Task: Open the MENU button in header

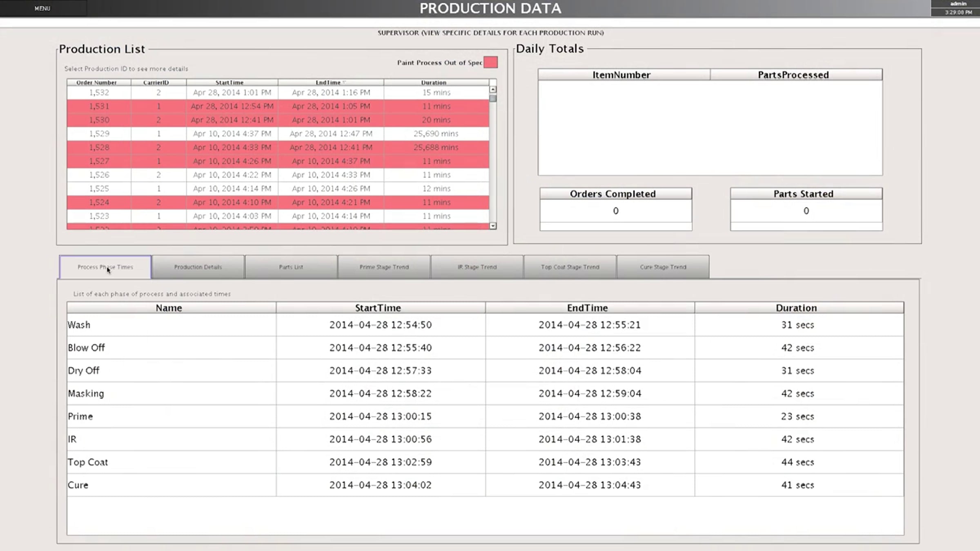Action: (x=42, y=8)
